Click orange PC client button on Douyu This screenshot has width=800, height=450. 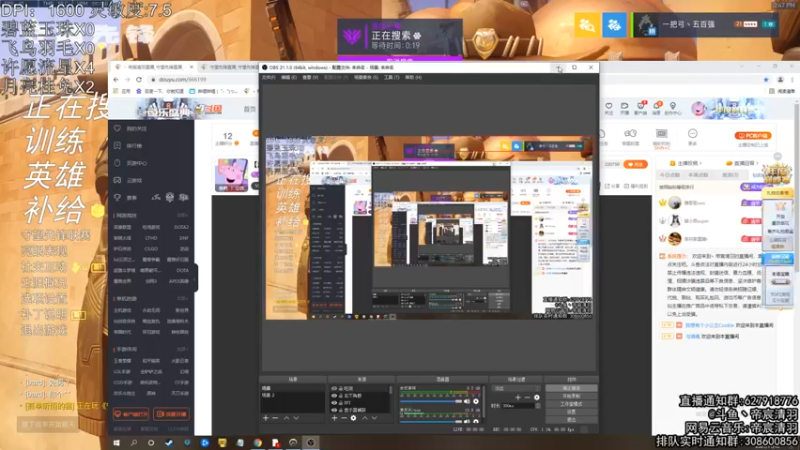pos(753,135)
